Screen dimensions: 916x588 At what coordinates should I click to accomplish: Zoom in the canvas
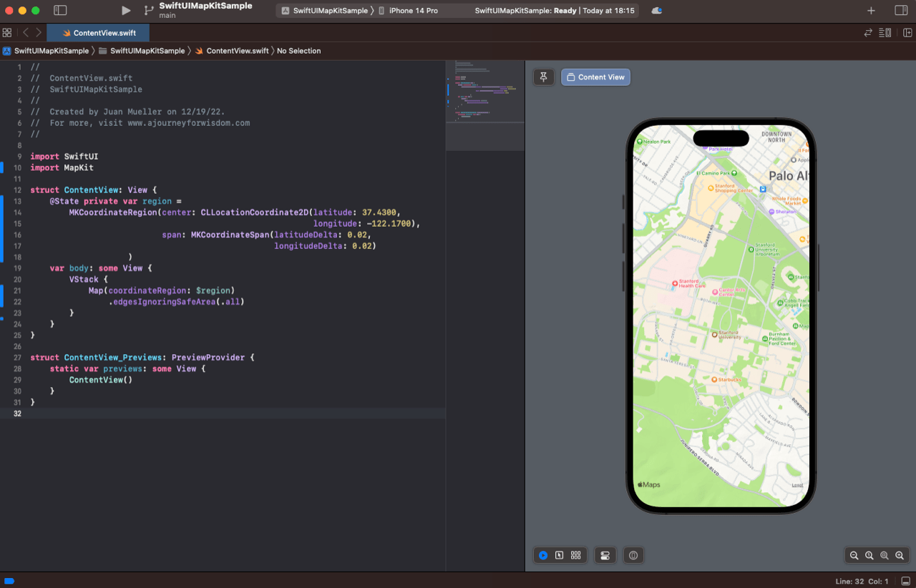(x=900, y=555)
